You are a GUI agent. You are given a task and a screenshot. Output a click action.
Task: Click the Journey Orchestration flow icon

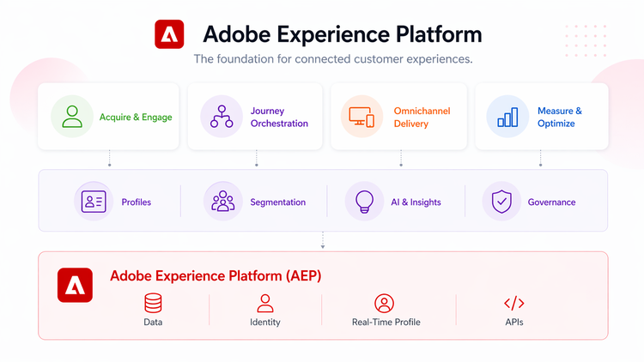(222, 117)
